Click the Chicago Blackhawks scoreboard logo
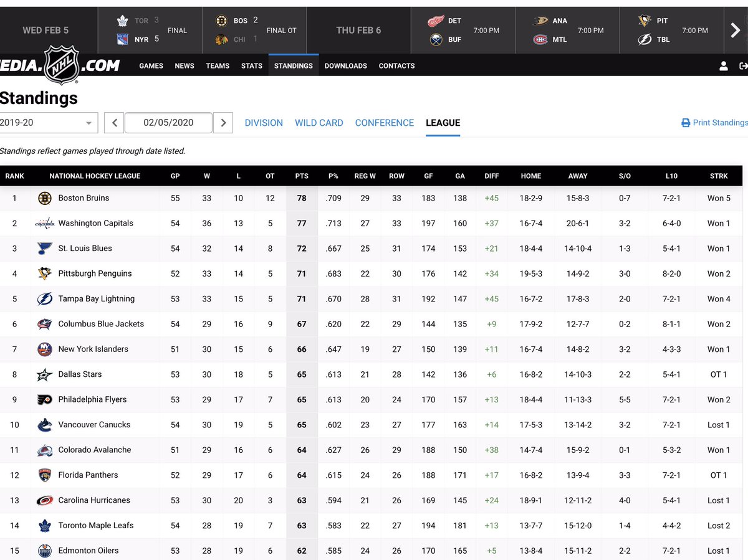Image resolution: width=748 pixels, height=560 pixels. [x=221, y=39]
